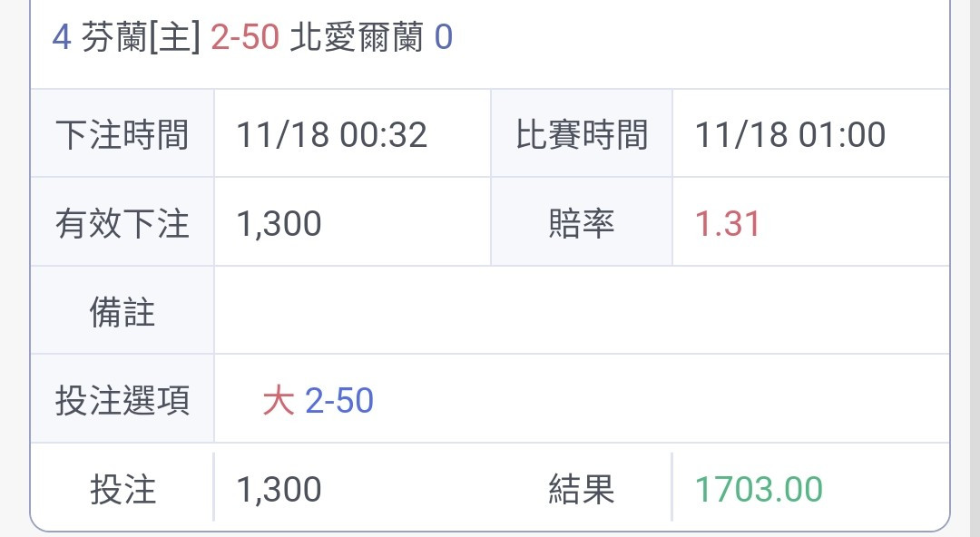Image resolution: width=980 pixels, height=537 pixels.
Task: Click the 投注選項 label cell
Action: pos(122,399)
